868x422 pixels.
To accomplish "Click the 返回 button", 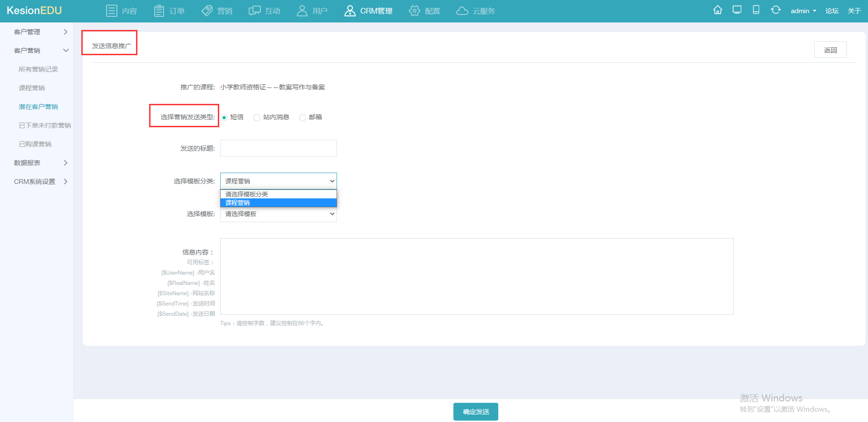I will 830,50.
